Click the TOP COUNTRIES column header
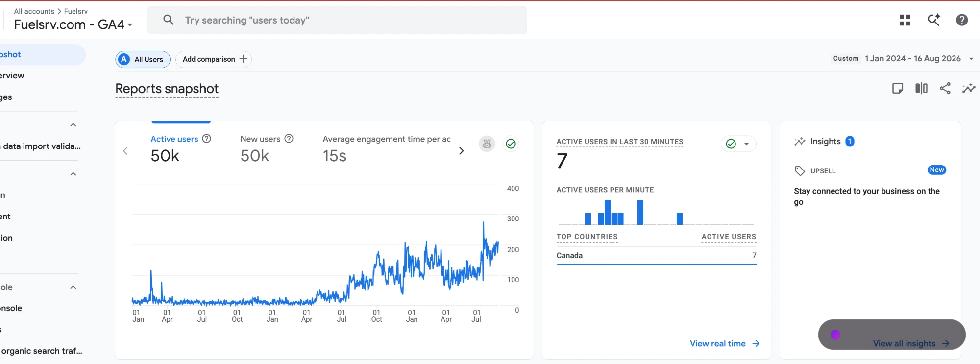This screenshot has height=364, width=980. 587,237
